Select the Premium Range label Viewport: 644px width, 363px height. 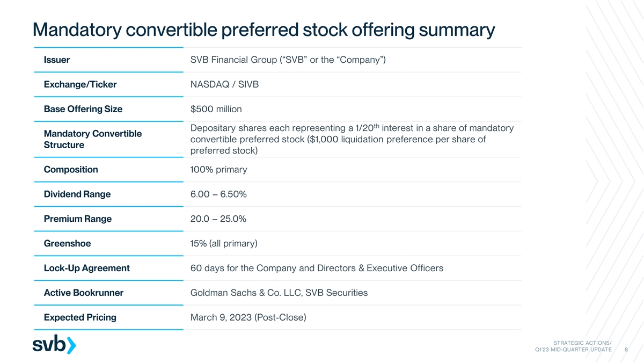point(77,219)
